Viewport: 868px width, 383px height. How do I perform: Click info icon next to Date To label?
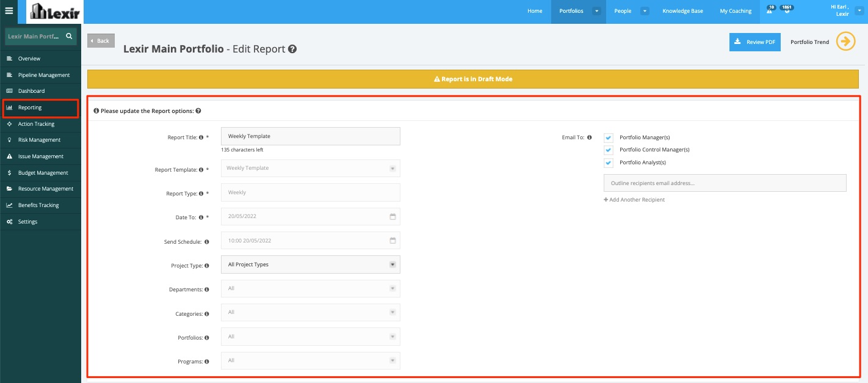coord(201,217)
